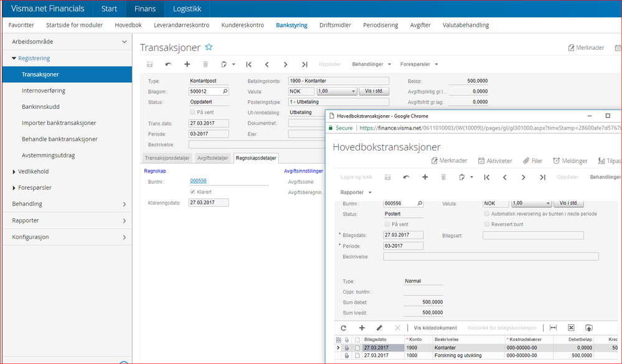Add Transaksjoner page to favorites with the star
Image resolution: width=622 pixels, height=364 pixels.
209,47
